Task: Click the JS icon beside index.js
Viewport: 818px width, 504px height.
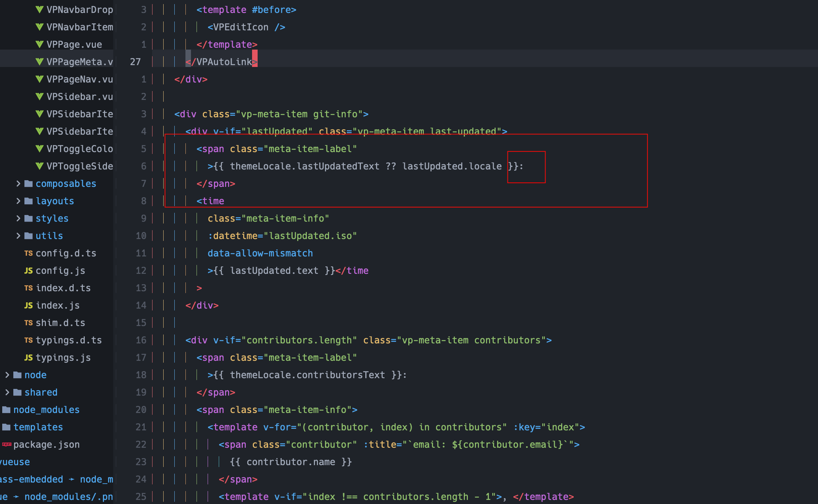Action: [x=29, y=305]
